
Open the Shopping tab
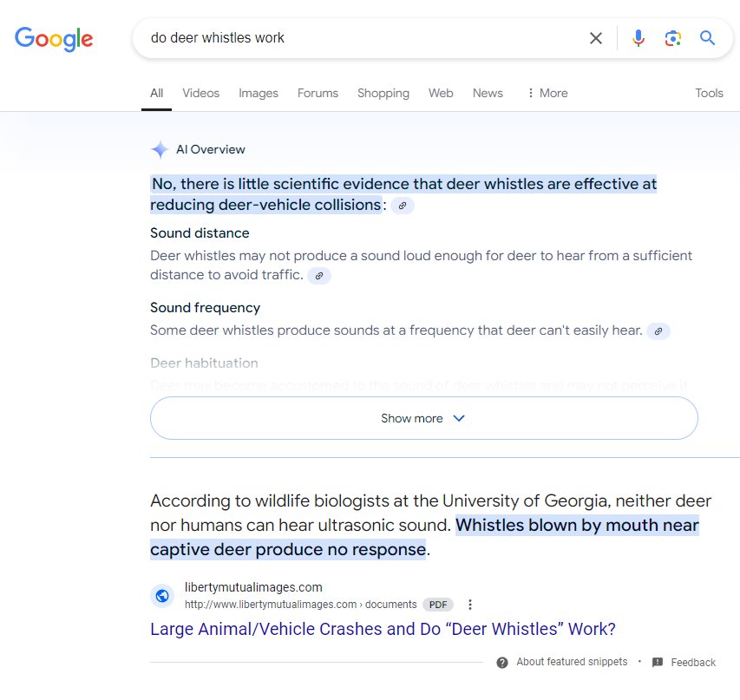point(383,93)
